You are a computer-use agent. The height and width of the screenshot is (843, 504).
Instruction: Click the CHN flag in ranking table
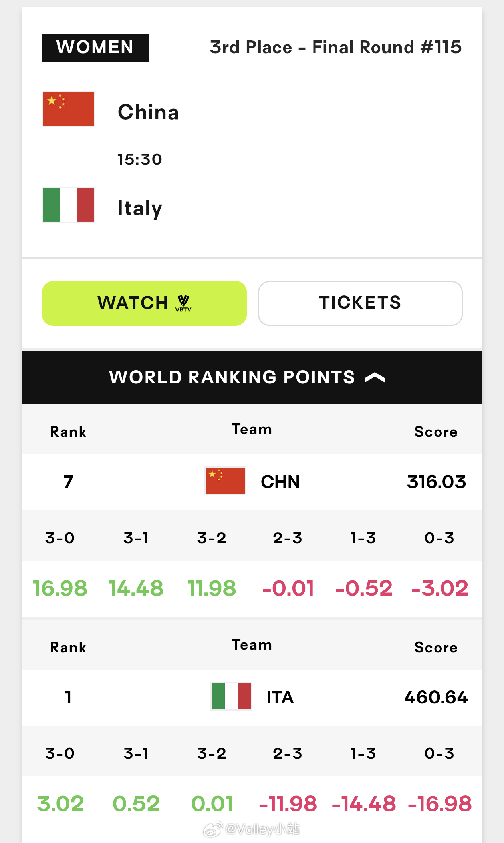point(225,481)
